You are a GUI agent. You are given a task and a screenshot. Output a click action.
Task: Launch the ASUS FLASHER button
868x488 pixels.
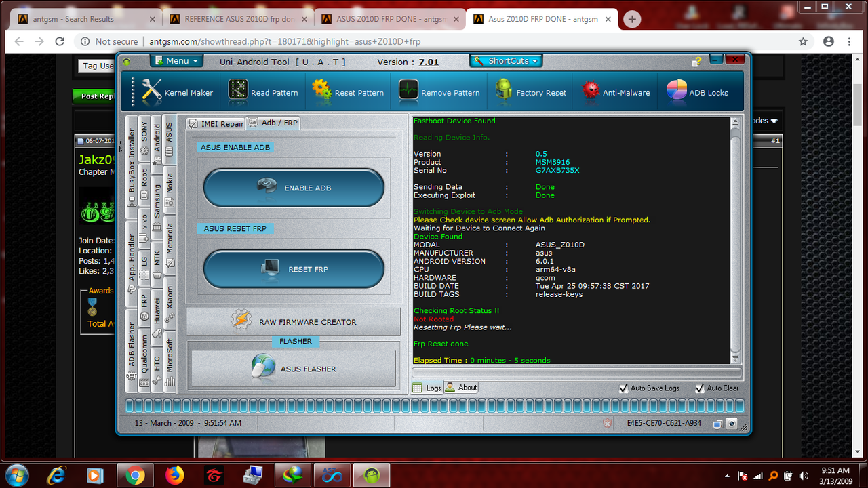[294, 369]
